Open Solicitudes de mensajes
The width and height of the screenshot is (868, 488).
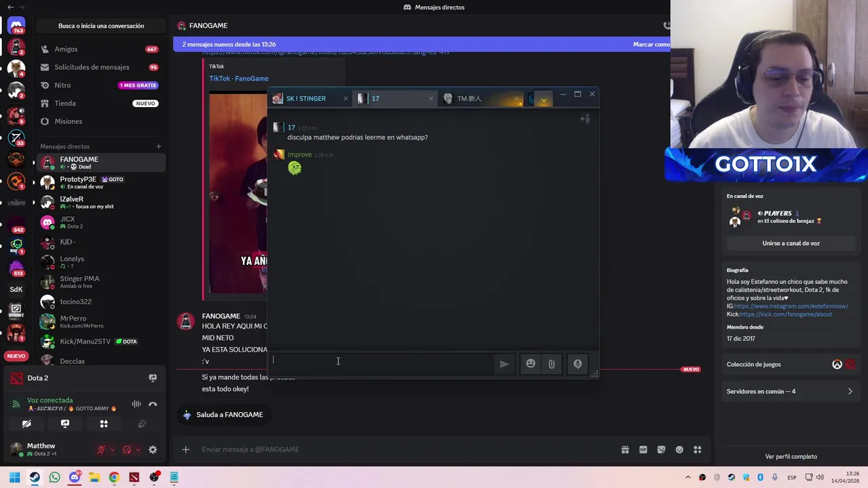click(x=100, y=67)
